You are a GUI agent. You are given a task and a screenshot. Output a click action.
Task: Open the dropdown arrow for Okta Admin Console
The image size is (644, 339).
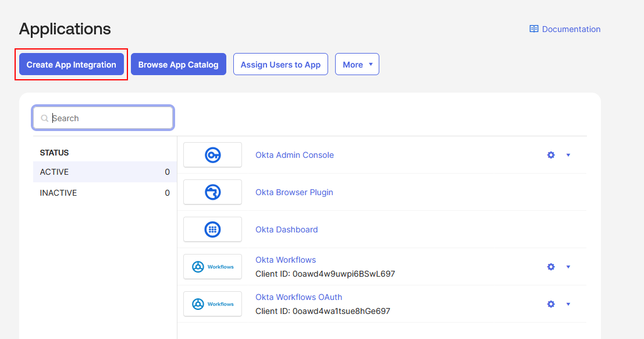click(x=568, y=155)
